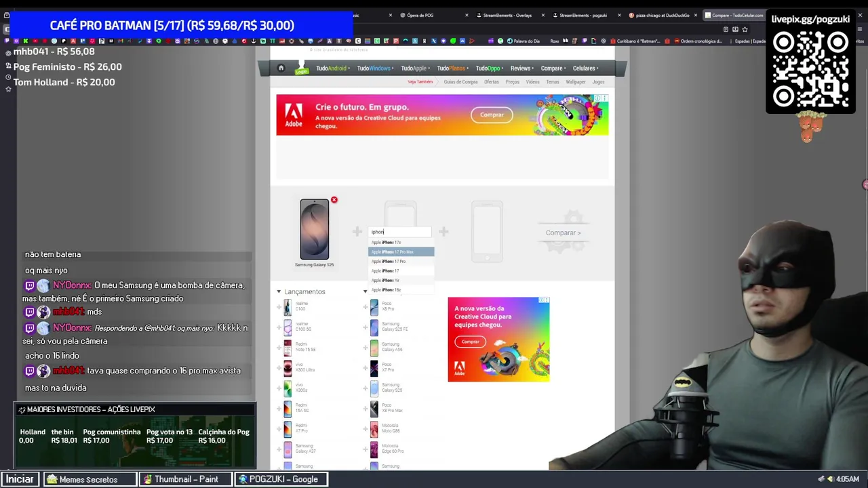The width and height of the screenshot is (868, 488).
Task: Focus the phone search field containing iphon
Action: tap(400, 232)
